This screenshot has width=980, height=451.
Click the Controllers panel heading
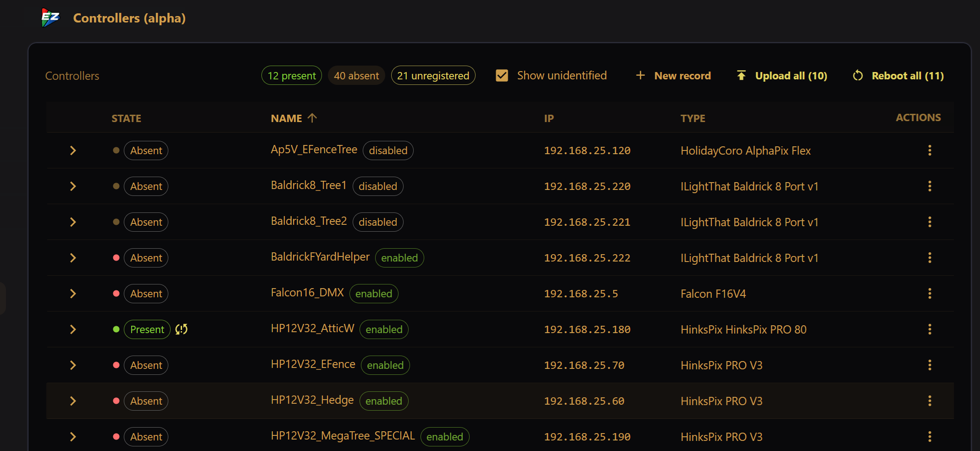tap(72, 76)
